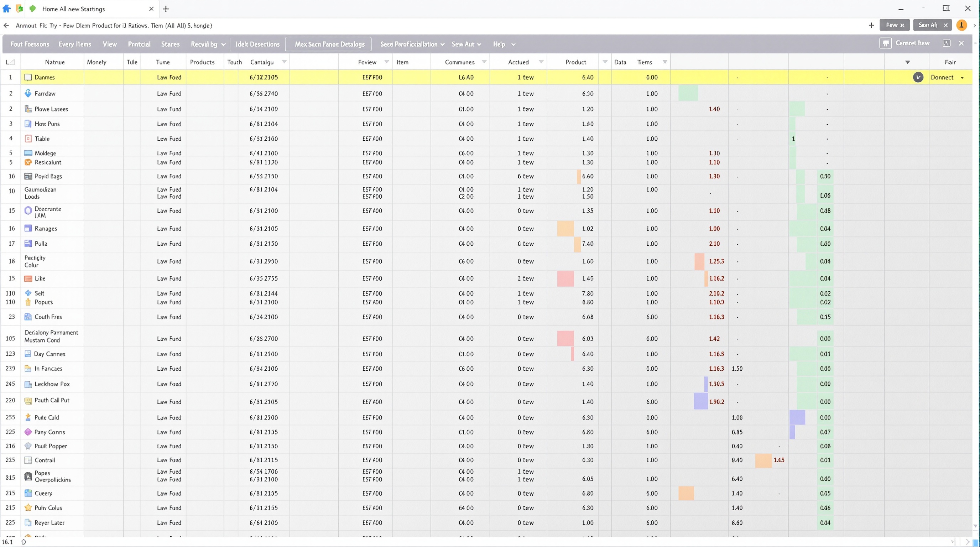This screenshot has height=547, width=980.
Task: Click the Plowe Lasees row icon
Action: tap(28, 109)
